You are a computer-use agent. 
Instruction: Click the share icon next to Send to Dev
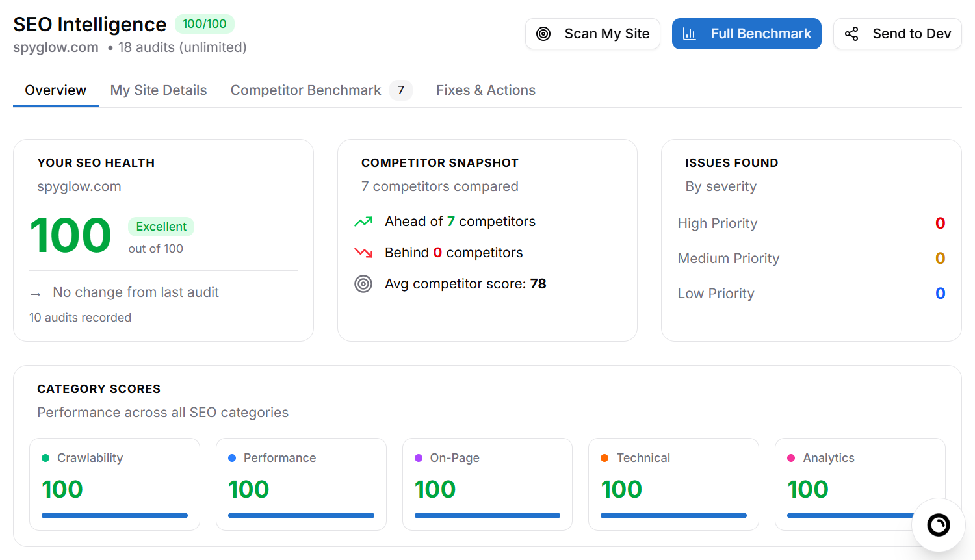pos(851,33)
